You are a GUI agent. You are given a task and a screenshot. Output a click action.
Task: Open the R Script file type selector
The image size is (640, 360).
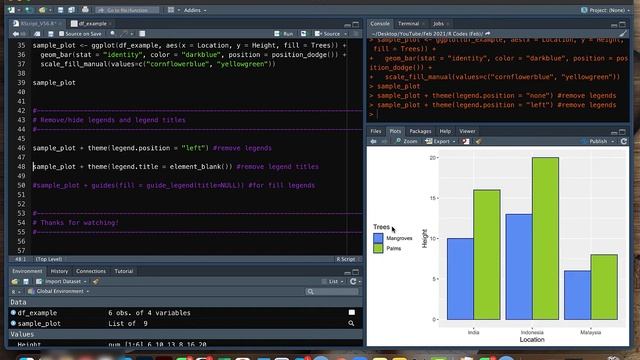tap(347, 259)
